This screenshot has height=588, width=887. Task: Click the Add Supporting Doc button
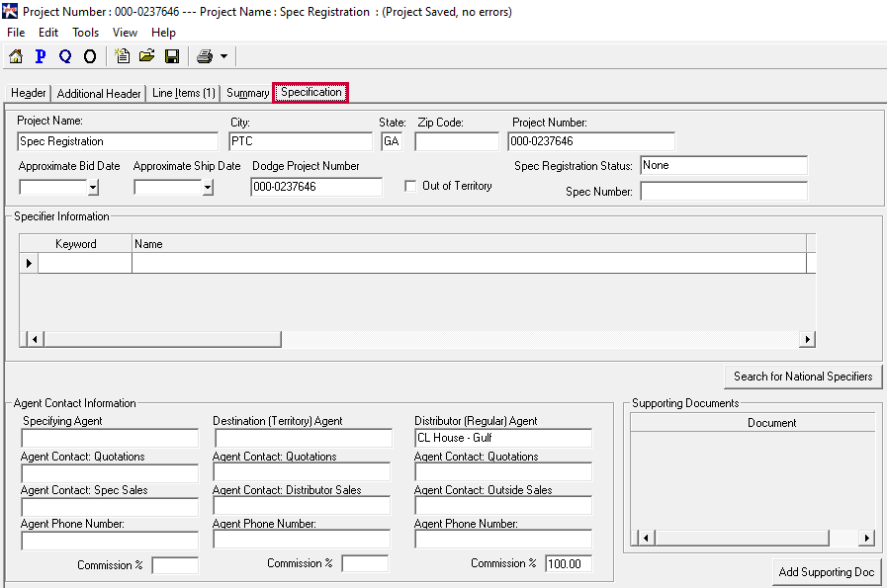tap(827, 572)
